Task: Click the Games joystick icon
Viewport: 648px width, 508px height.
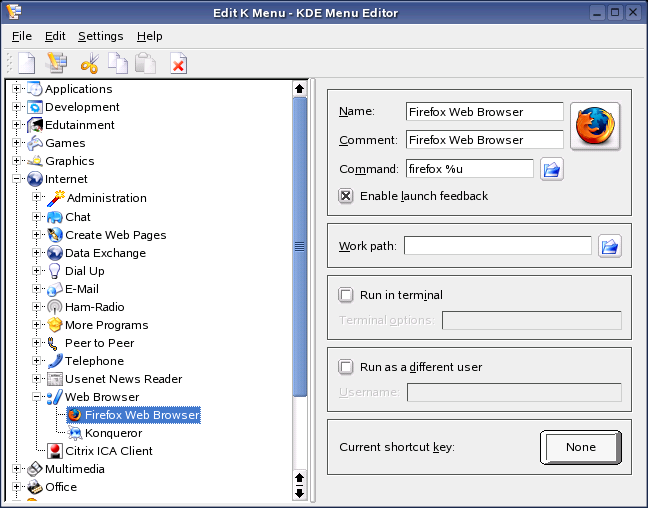Action: click(x=35, y=143)
